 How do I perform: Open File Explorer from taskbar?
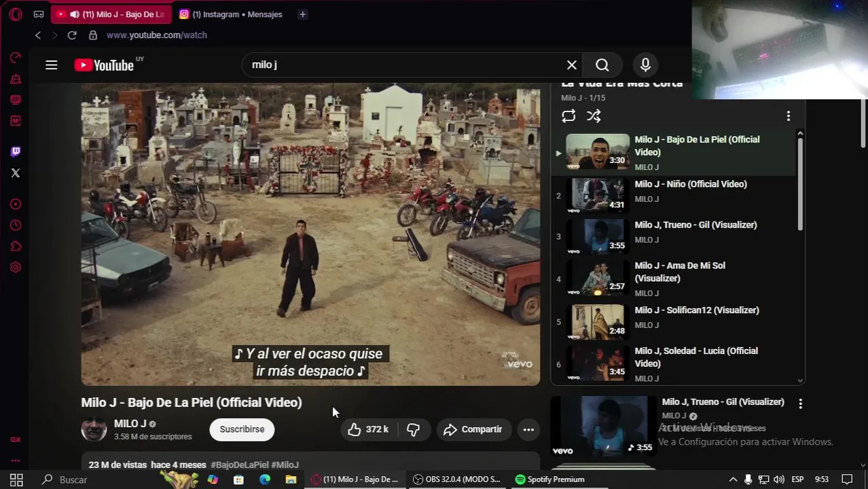coord(291,479)
